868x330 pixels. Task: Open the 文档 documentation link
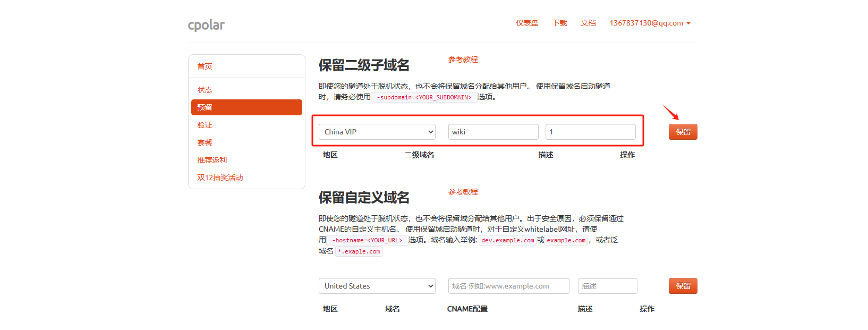coord(588,23)
